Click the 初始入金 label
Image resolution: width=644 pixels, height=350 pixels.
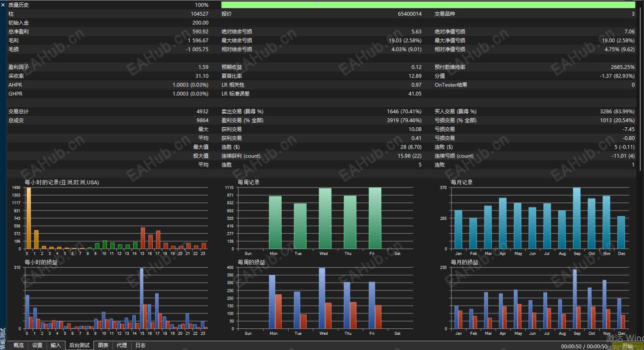[x=19, y=23]
